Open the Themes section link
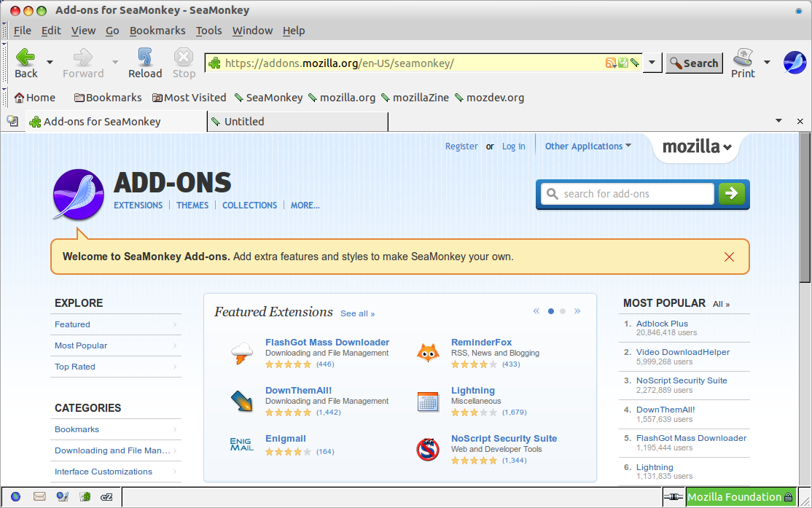Image resolution: width=812 pixels, height=508 pixels. click(192, 205)
